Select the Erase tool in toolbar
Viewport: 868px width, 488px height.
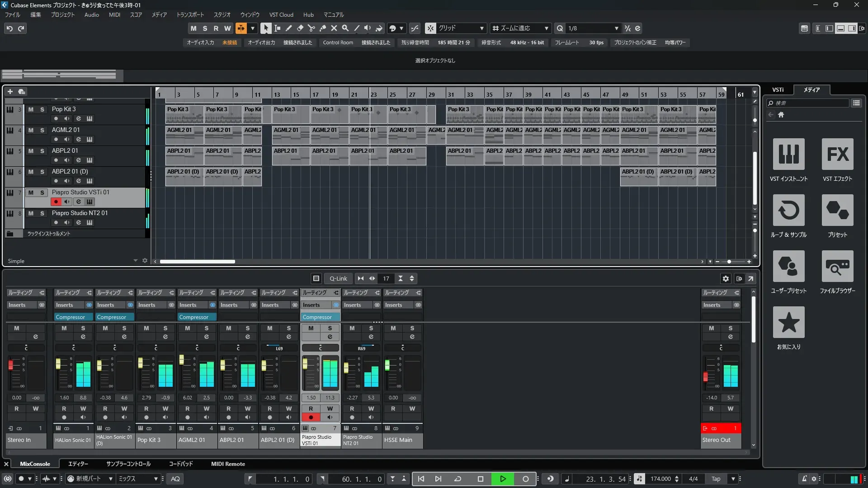(x=300, y=28)
